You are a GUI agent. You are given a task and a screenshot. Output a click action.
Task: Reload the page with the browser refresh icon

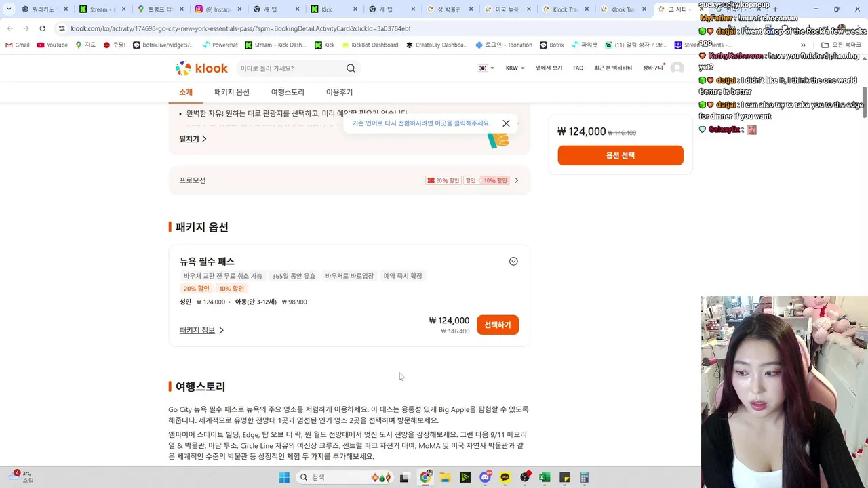42,28
